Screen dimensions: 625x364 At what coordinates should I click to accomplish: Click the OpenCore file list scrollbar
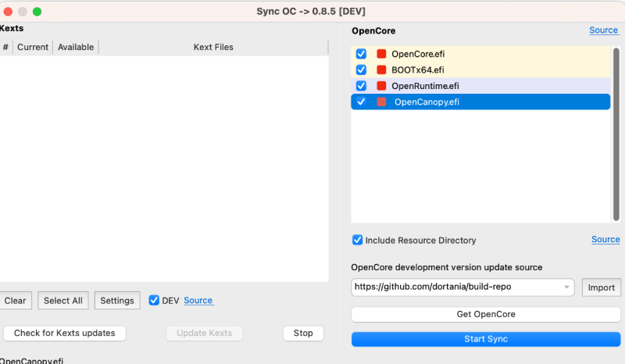click(x=616, y=133)
